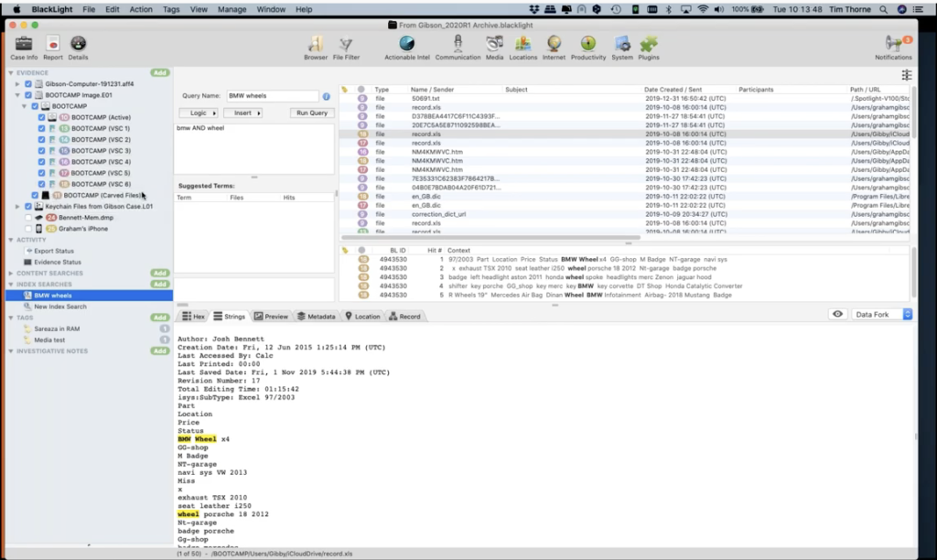Expand Keychain Files from Gibson Case node
The width and height of the screenshot is (937, 560).
(17, 206)
